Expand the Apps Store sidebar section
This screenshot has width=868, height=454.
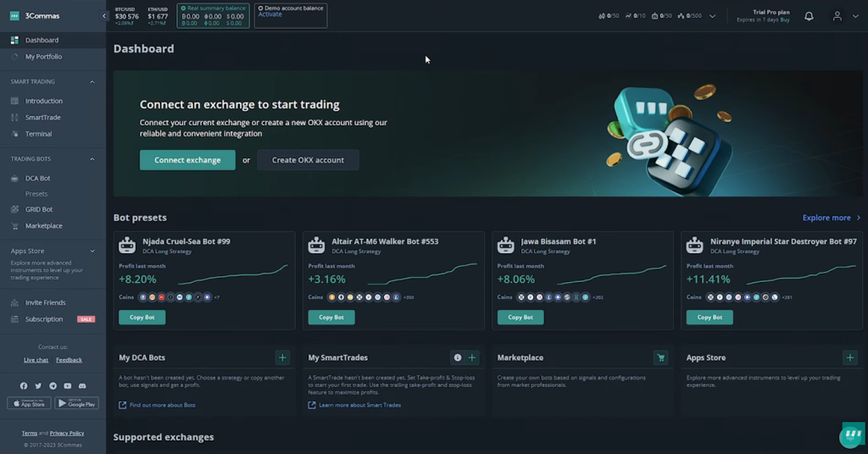click(x=92, y=251)
